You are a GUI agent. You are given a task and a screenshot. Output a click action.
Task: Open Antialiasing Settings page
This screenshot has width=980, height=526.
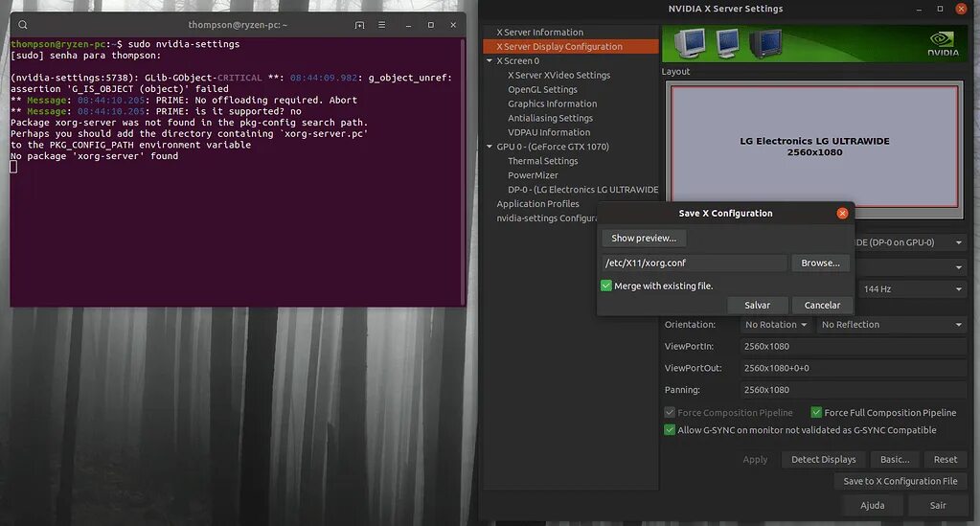tap(550, 118)
